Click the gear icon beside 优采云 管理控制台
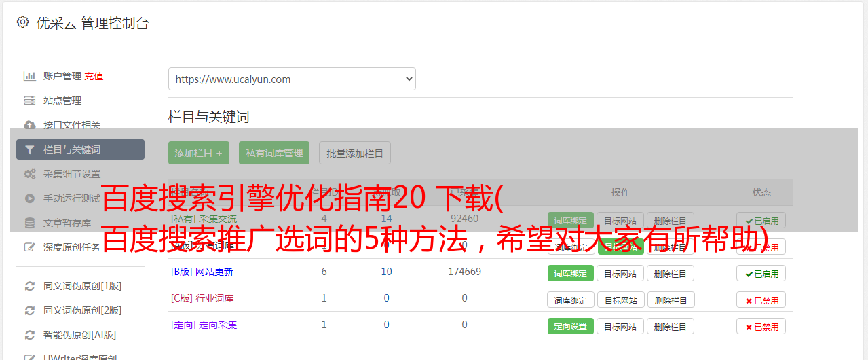This screenshot has width=868, height=360. point(22,22)
